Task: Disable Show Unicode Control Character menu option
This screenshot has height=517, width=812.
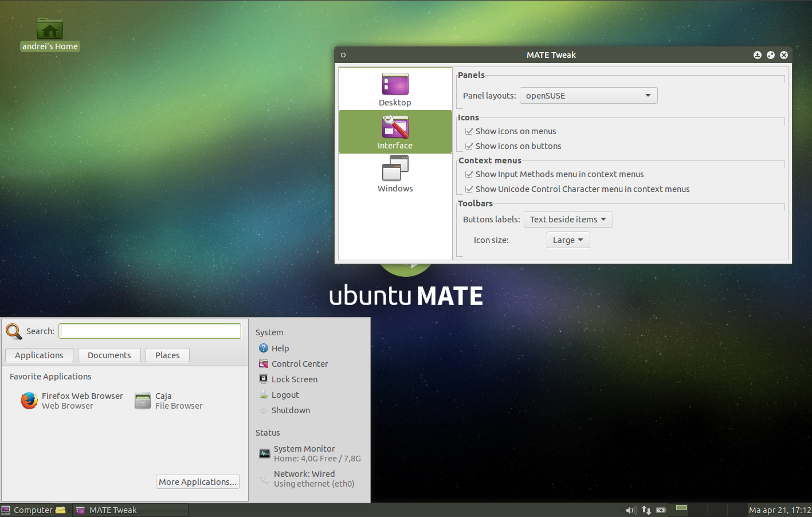Action: (x=469, y=189)
